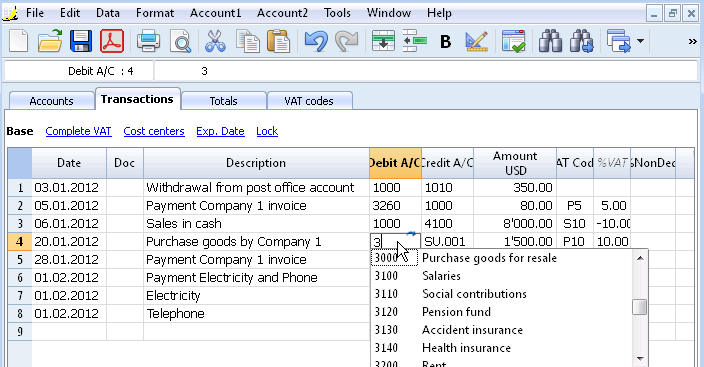Click the 8'000.00 amount cell
This screenshot has height=367, width=704.
[515, 224]
